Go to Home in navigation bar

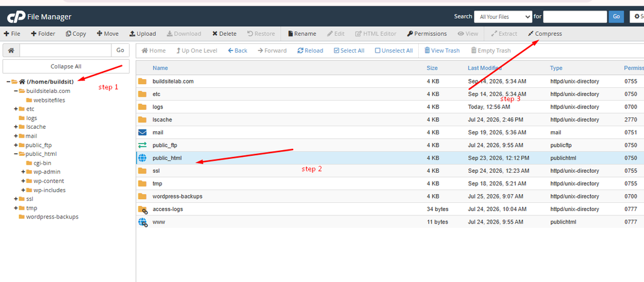(x=153, y=50)
